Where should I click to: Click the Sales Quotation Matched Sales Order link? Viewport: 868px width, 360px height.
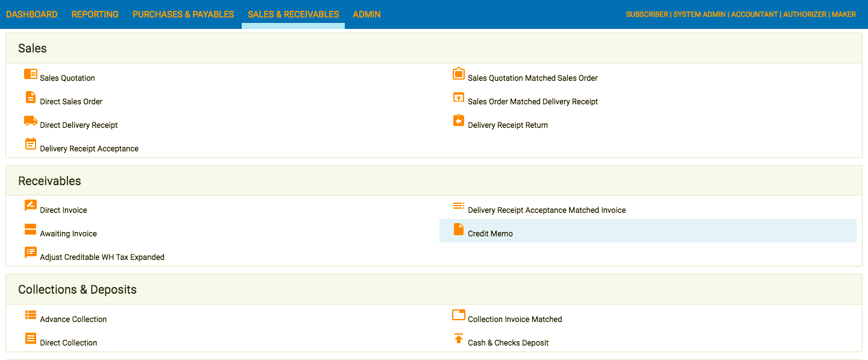533,78
